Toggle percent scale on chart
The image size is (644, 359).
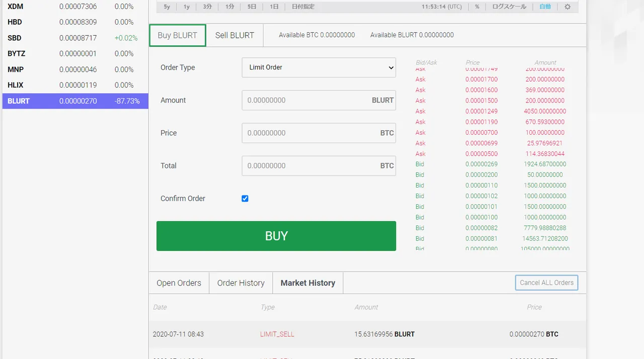click(x=477, y=7)
